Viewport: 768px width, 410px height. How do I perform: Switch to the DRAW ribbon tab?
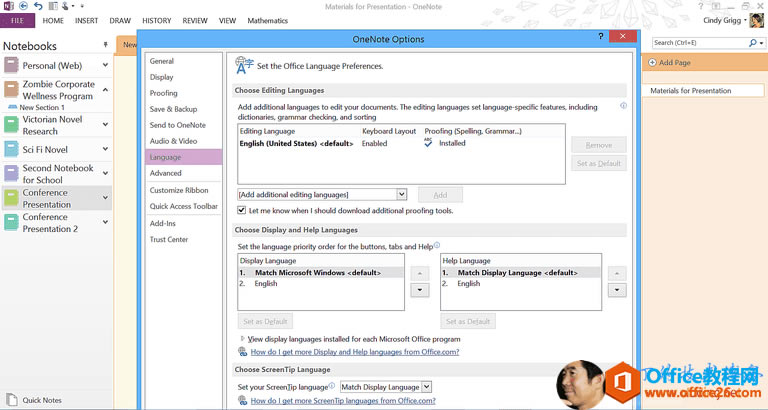click(120, 21)
